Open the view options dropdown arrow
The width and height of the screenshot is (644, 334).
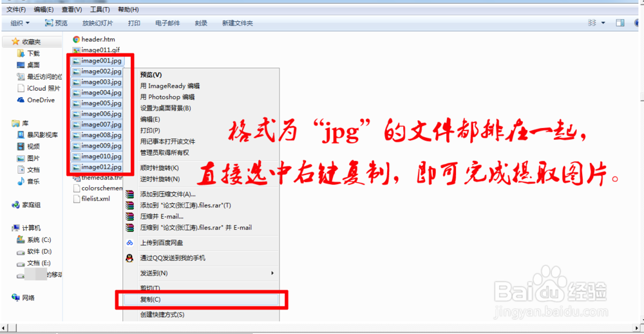[603, 23]
